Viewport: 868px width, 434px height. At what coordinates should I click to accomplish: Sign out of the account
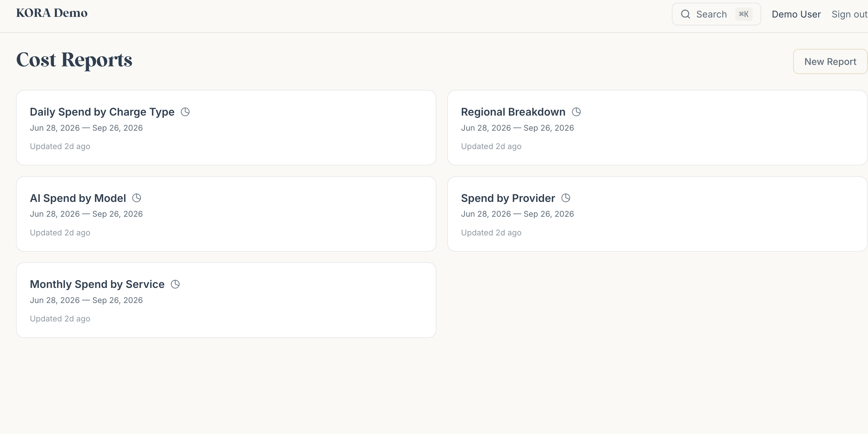tap(849, 14)
